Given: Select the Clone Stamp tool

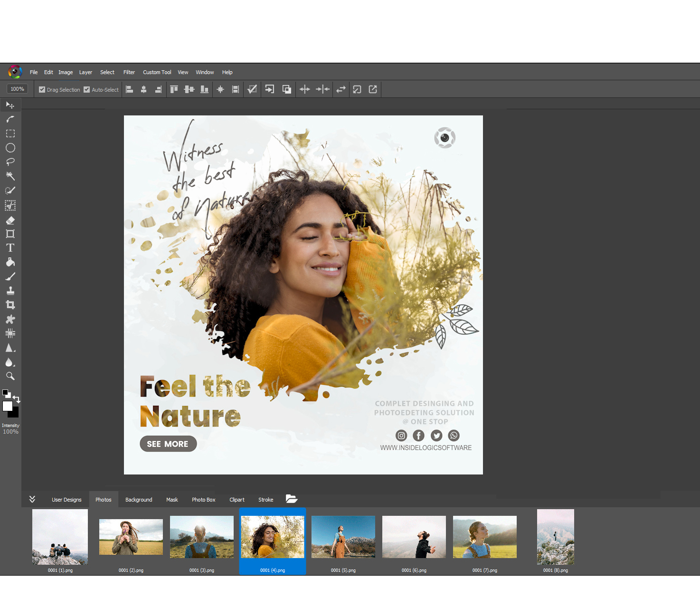Looking at the screenshot, I should coord(10,291).
